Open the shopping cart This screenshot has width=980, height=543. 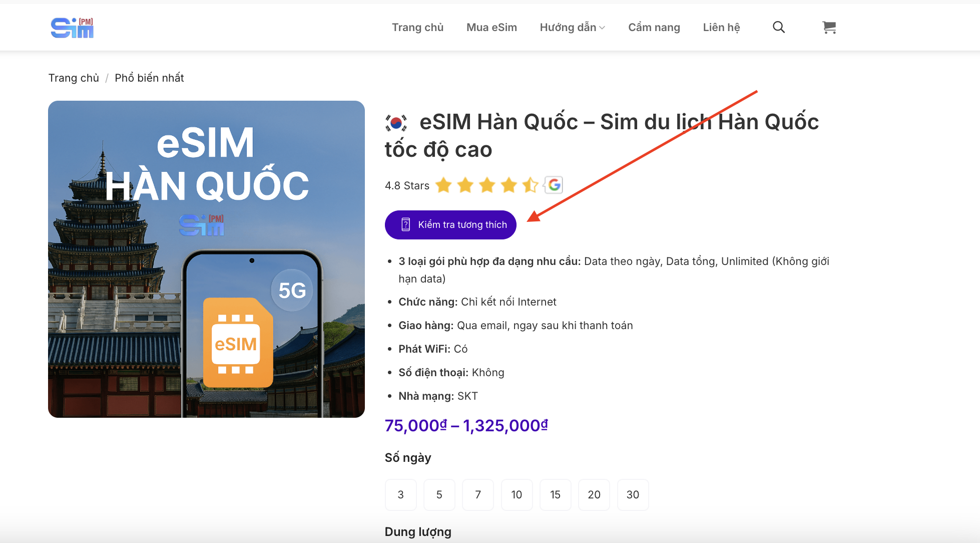pyautogui.click(x=829, y=28)
